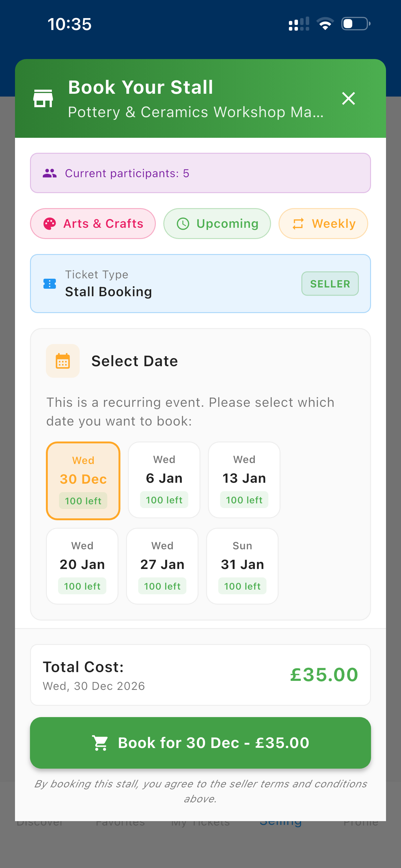The height and width of the screenshot is (868, 401).
Task: Tap the blue ticket icon beside Ticket Type
Action: pyautogui.click(x=50, y=284)
